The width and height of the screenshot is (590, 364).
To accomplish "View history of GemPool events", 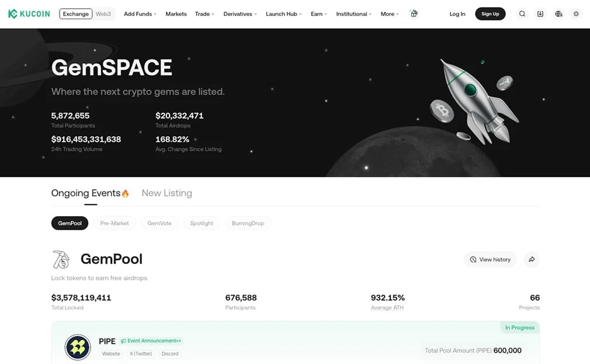I will [x=490, y=259].
